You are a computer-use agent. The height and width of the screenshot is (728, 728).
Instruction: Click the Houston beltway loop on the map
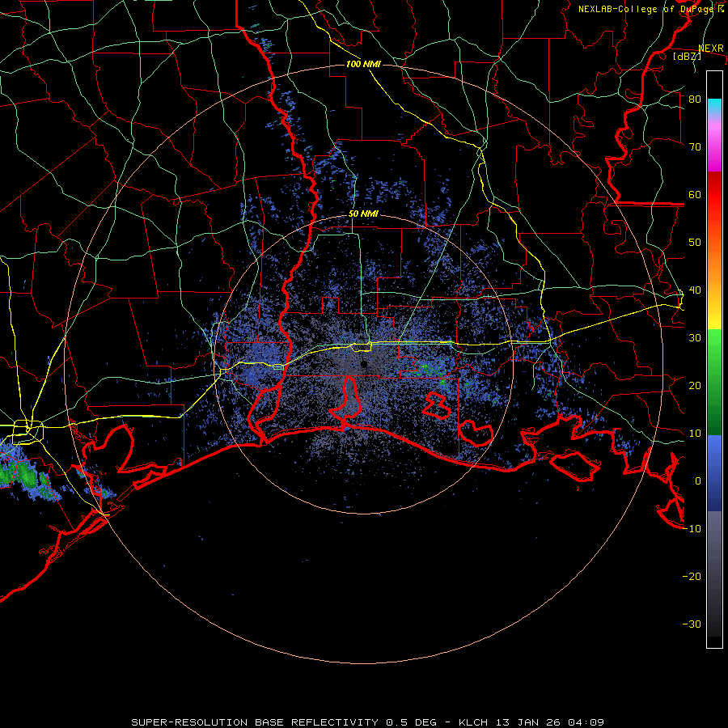[28, 430]
